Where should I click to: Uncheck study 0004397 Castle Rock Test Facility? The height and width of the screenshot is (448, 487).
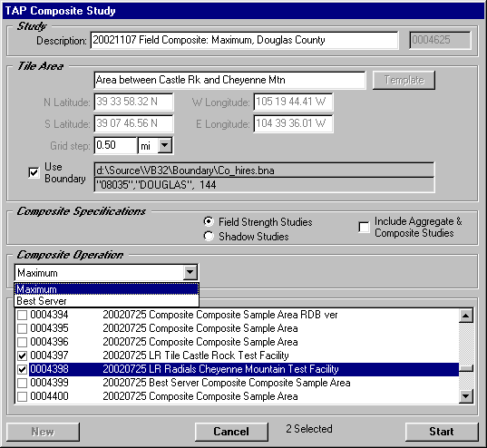22,355
